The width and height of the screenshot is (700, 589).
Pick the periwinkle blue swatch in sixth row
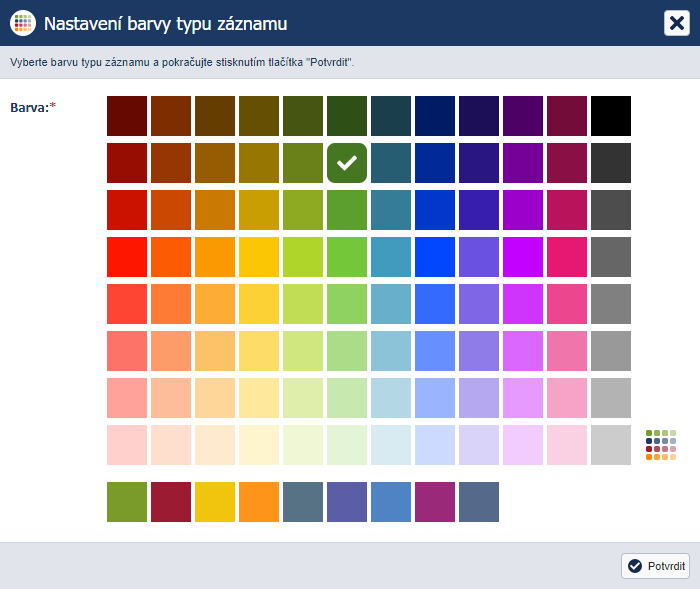(x=435, y=351)
